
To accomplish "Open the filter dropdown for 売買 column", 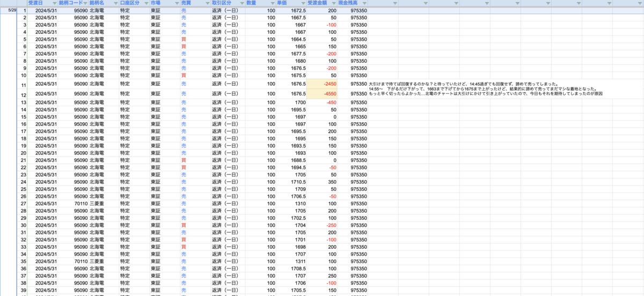I will [x=207, y=3].
